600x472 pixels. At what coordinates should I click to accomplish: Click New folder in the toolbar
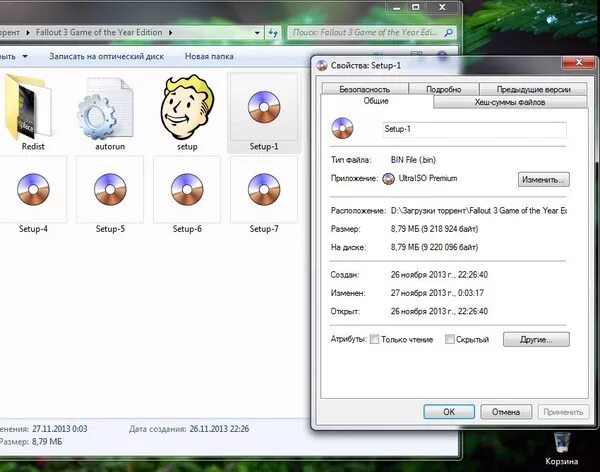point(209,56)
